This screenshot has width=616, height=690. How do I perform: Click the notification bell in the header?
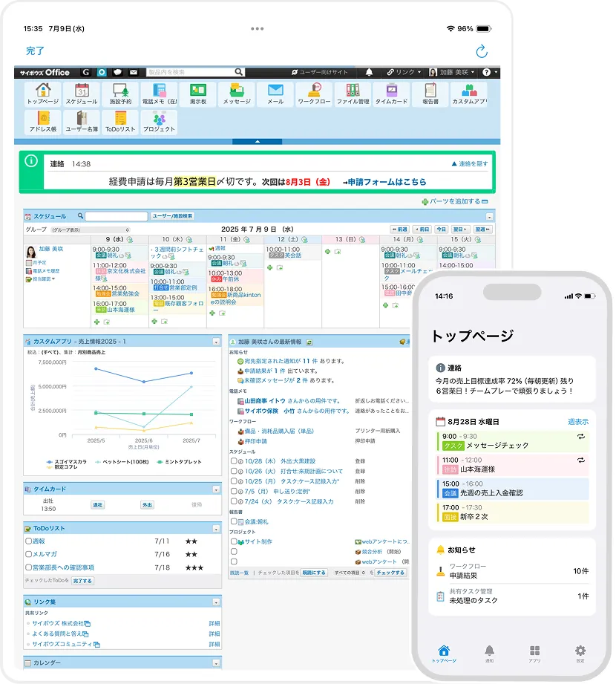click(x=370, y=72)
